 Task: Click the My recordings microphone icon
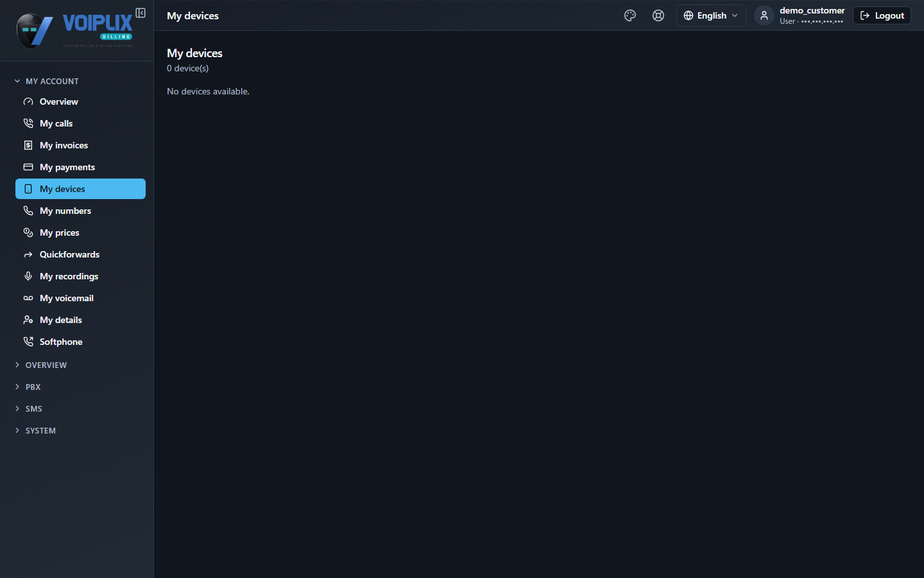coord(28,276)
